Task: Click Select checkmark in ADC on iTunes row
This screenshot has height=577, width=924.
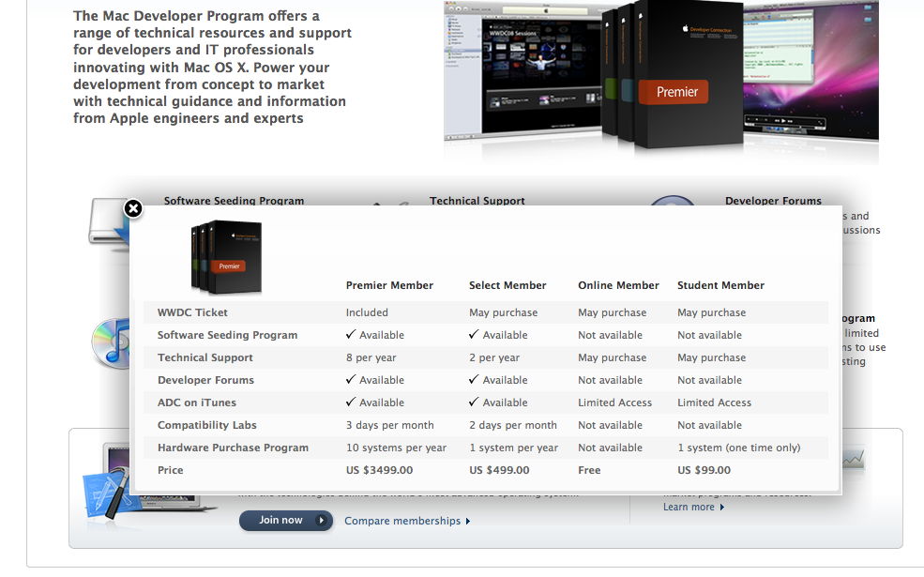Action: pyautogui.click(x=474, y=402)
